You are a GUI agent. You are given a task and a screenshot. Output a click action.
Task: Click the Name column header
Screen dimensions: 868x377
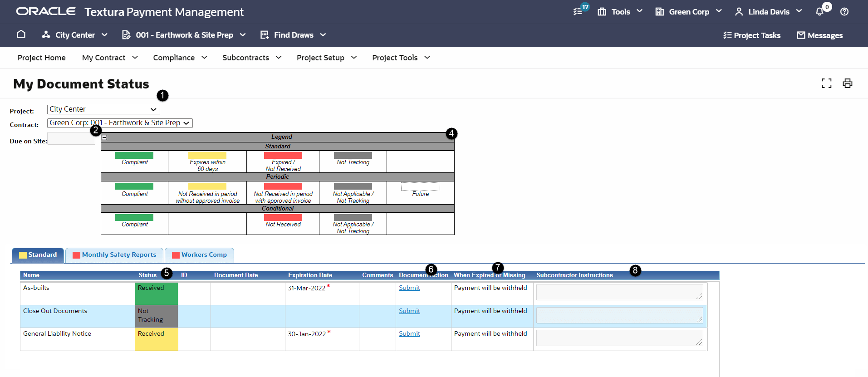click(31, 275)
